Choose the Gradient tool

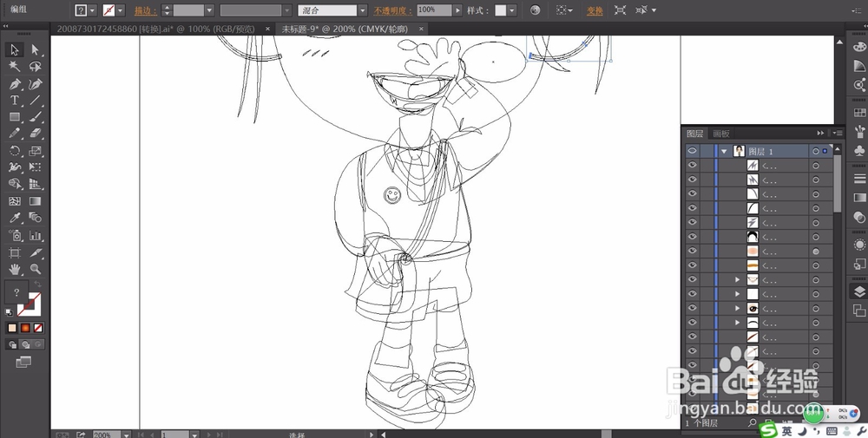click(36, 201)
